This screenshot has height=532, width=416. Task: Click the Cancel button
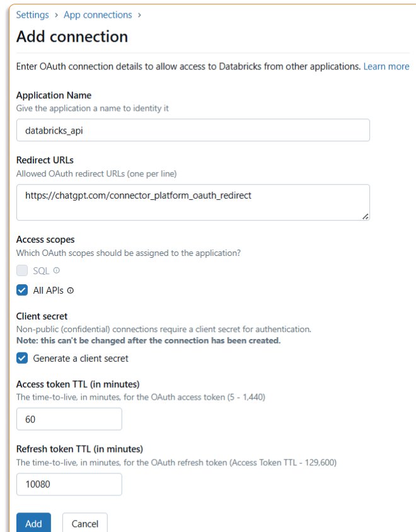85,523
